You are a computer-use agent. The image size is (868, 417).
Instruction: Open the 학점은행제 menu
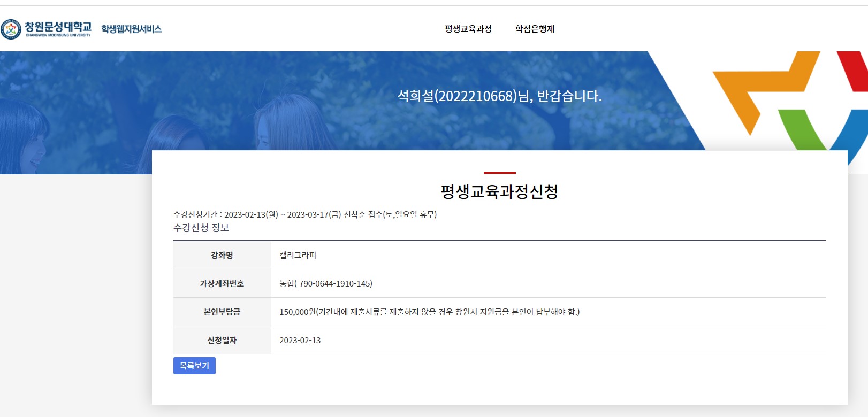(535, 29)
